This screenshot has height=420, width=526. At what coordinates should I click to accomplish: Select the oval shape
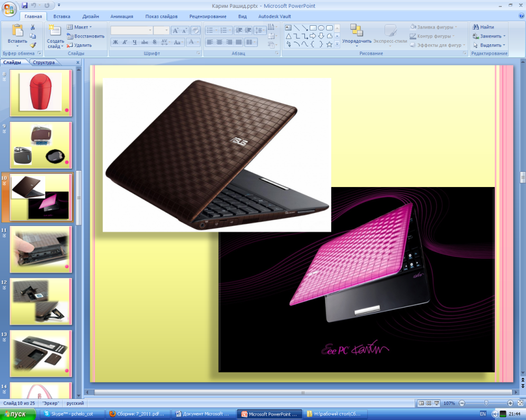pyautogui.click(x=321, y=28)
